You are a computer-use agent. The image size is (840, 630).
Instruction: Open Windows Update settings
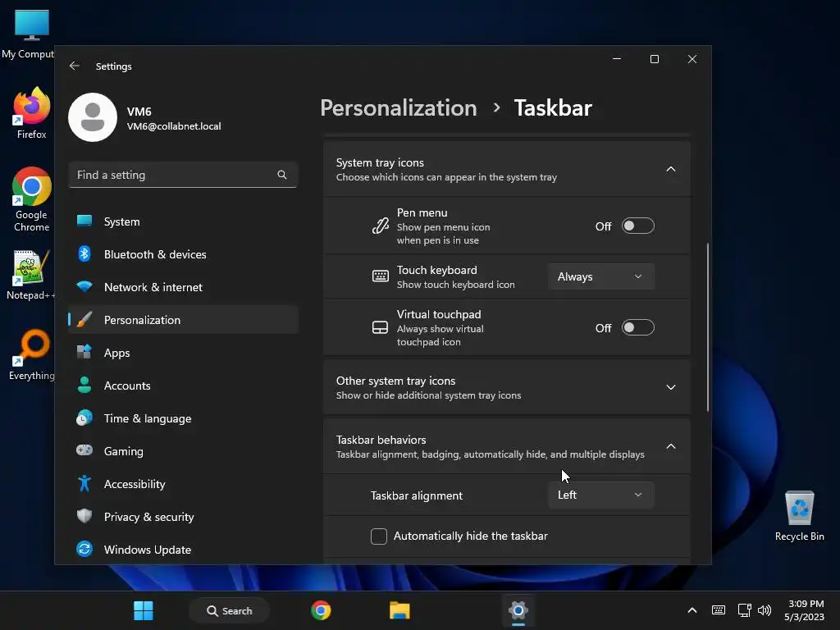[183, 549]
